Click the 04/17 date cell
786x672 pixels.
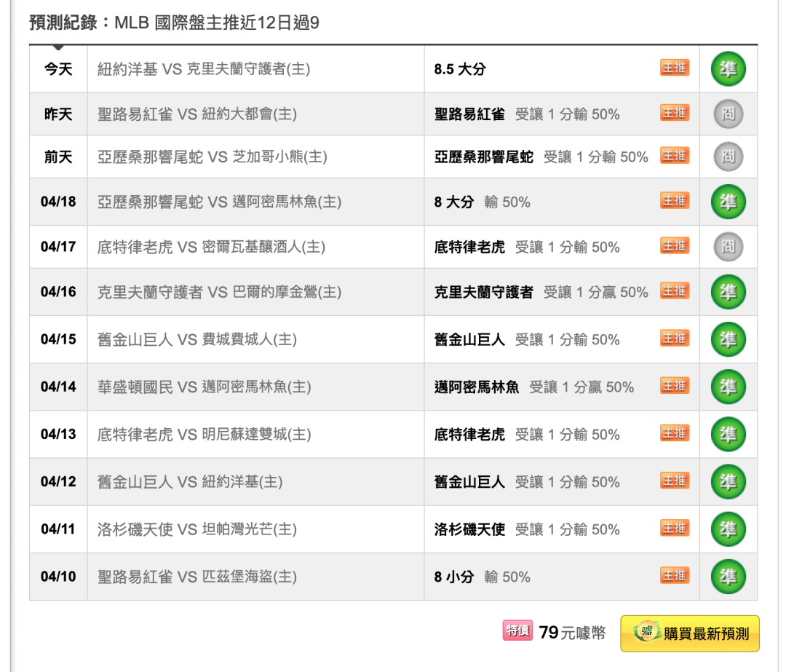(x=58, y=247)
